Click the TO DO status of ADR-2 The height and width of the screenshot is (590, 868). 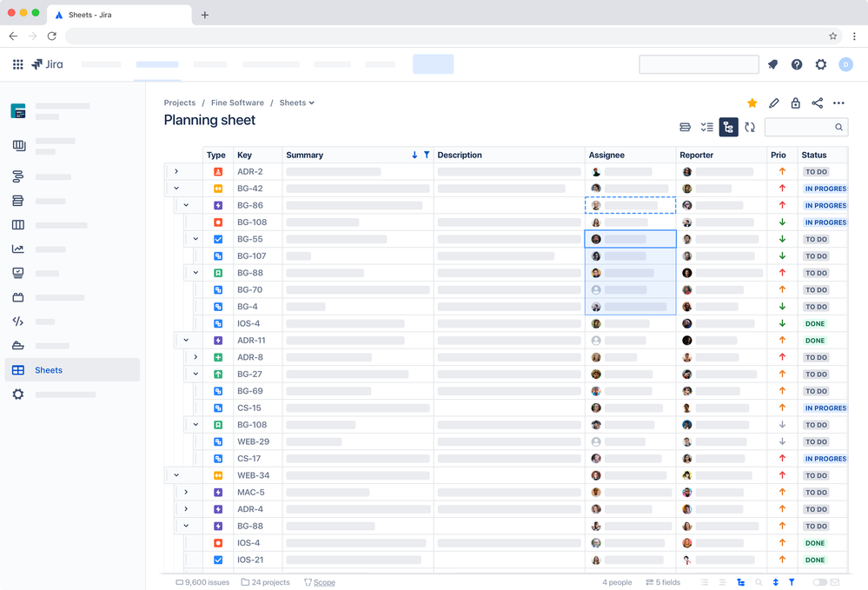click(x=816, y=171)
